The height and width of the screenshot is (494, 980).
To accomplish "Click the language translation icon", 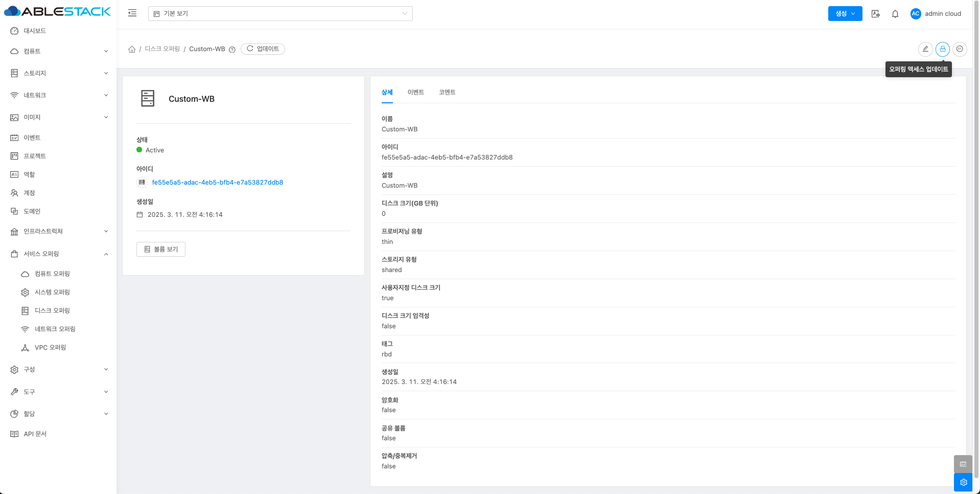I will [875, 14].
